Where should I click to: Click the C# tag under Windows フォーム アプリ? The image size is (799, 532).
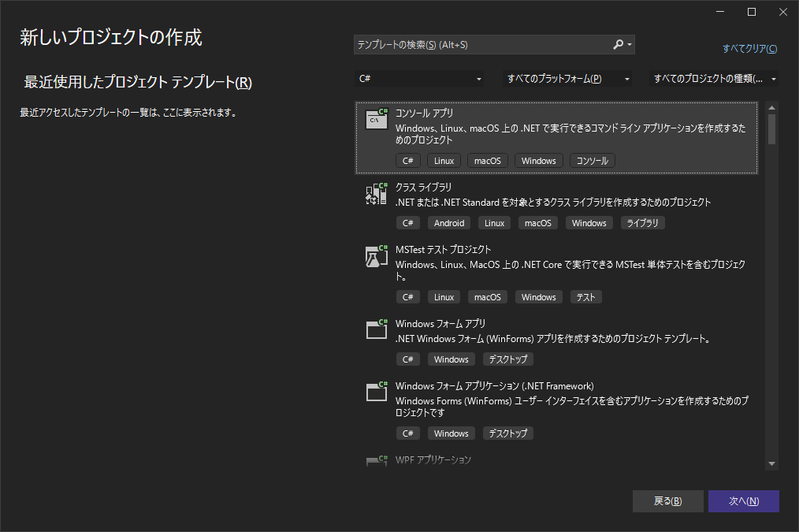click(x=407, y=359)
